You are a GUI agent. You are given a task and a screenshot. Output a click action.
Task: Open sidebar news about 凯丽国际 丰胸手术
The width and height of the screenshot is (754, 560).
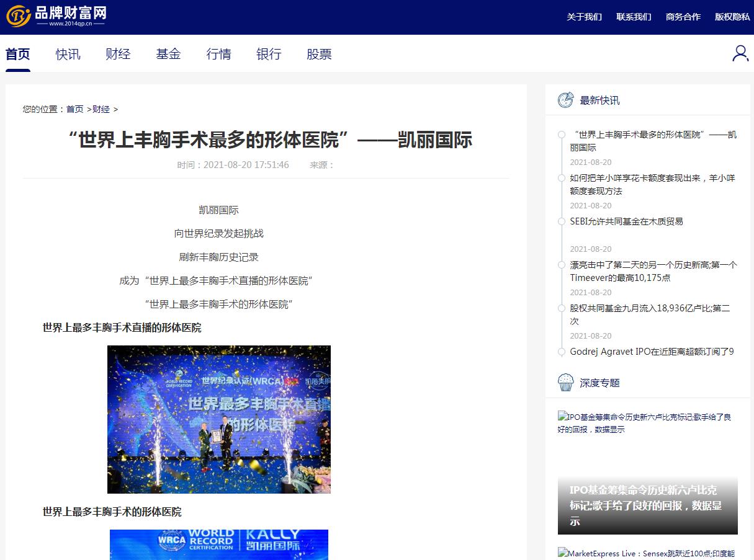[653, 141]
